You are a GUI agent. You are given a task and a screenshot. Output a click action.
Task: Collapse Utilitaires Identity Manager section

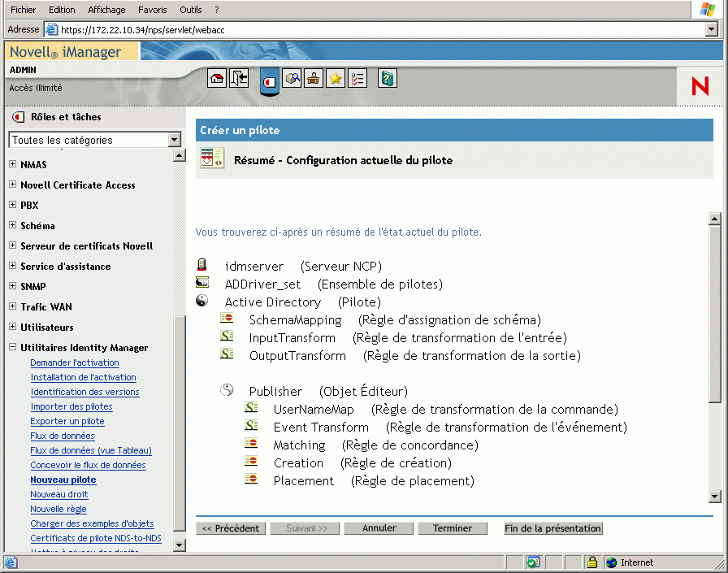[x=11, y=347]
